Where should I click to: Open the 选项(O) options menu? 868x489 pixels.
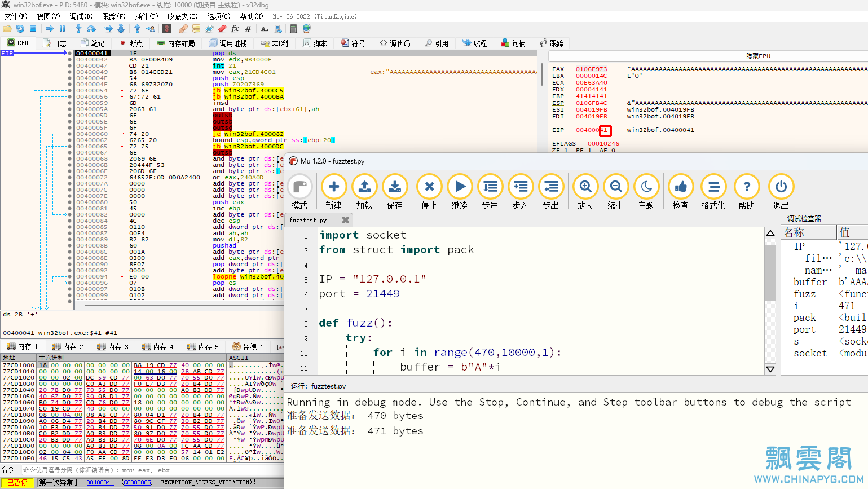(x=219, y=16)
